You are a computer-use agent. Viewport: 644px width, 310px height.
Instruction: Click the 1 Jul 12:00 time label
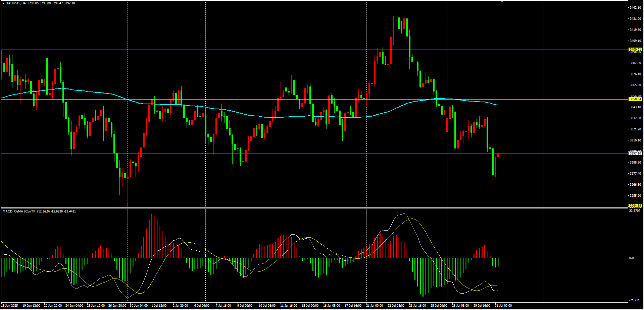159,306
